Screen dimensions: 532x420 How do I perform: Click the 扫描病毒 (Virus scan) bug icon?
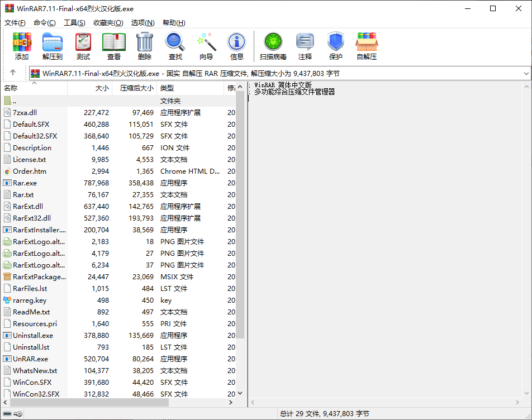pos(273,46)
